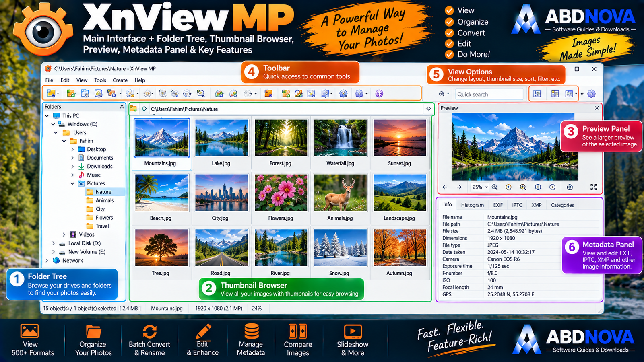Close the Folders panel

pos(122,107)
